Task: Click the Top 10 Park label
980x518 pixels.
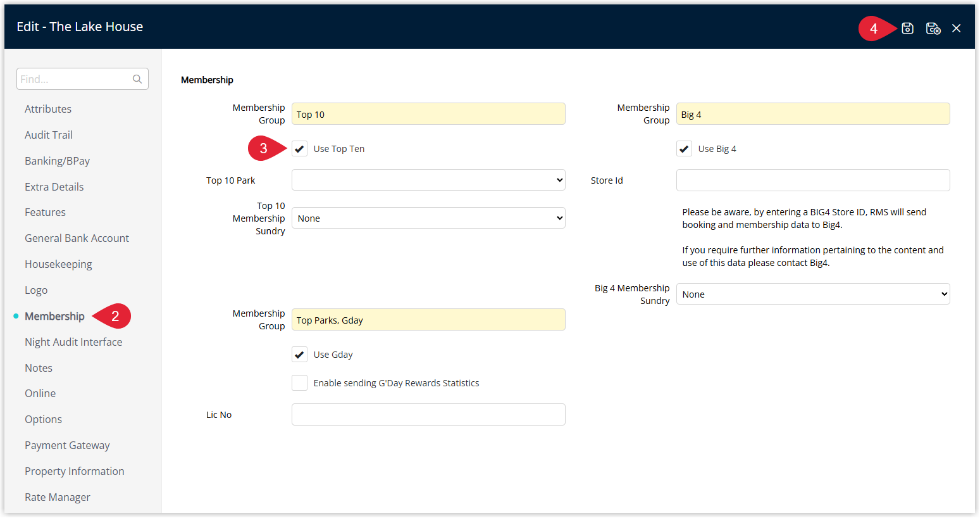Action: point(231,180)
